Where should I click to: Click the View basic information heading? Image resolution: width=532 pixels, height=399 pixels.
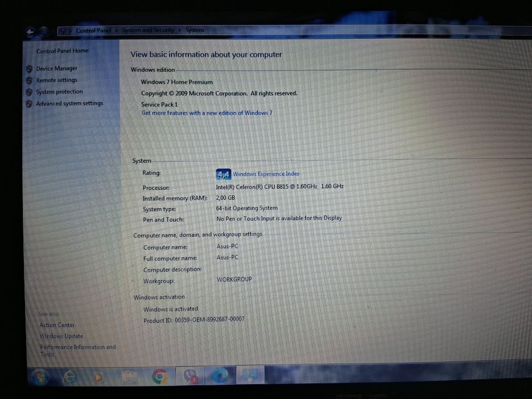pos(206,55)
